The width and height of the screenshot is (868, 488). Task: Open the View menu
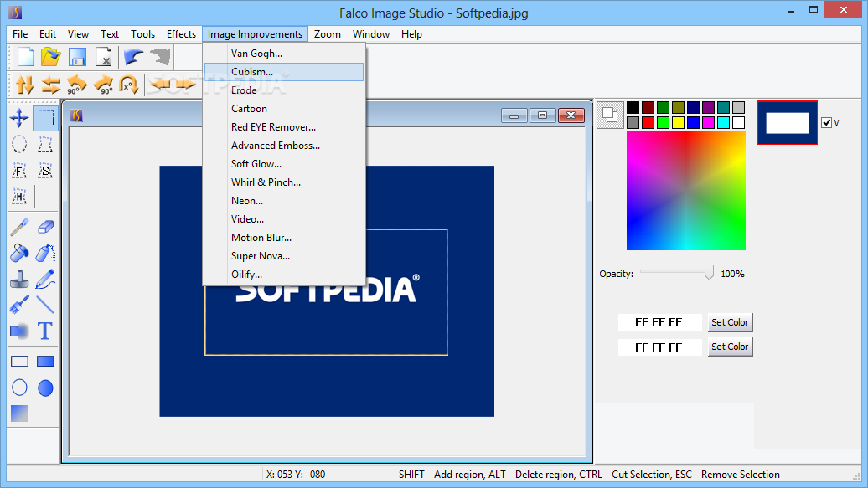78,34
